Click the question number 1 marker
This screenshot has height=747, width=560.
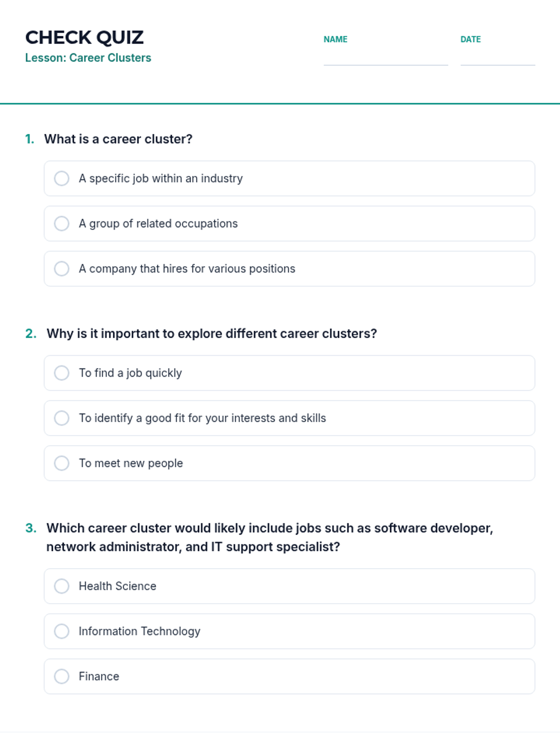pyautogui.click(x=30, y=139)
